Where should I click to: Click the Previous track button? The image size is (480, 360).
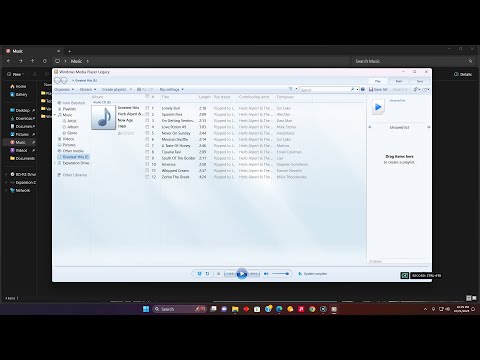[x=230, y=274]
